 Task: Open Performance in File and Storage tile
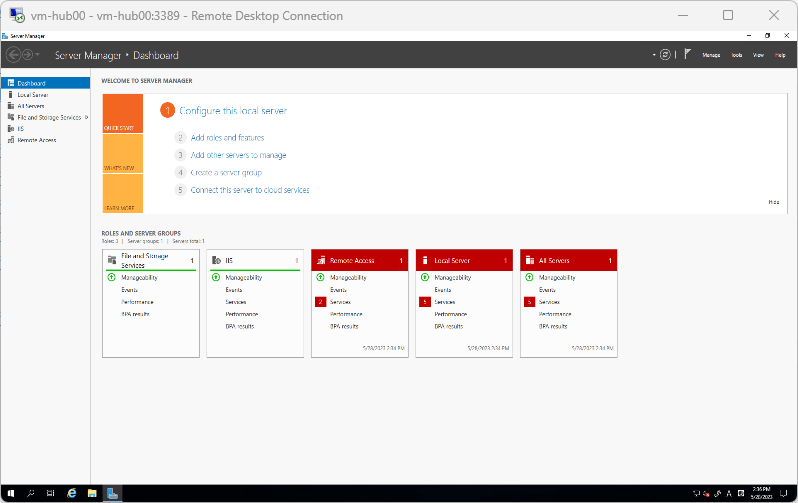pyautogui.click(x=137, y=302)
